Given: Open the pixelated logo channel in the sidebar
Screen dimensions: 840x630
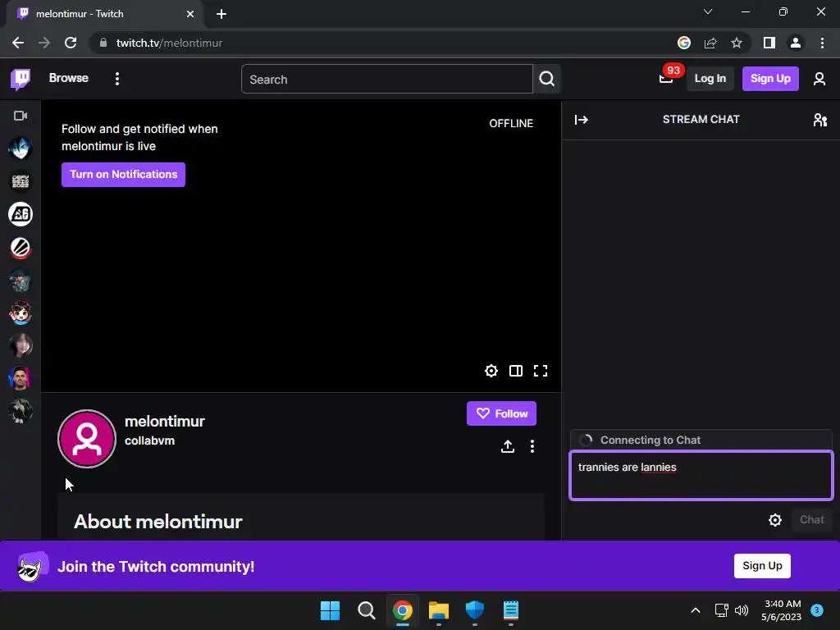Looking at the screenshot, I should pos(21,181).
